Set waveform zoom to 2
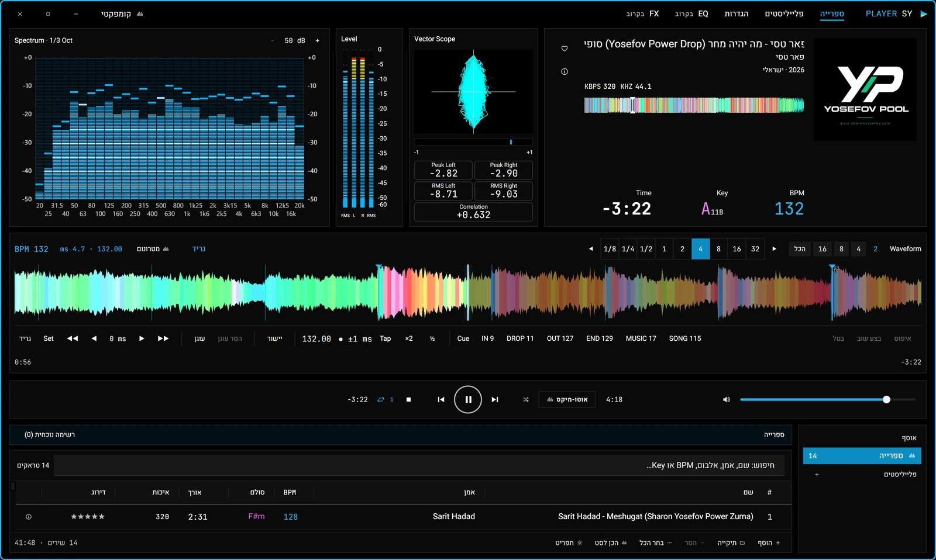The height and width of the screenshot is (560, 936). point(876,249)
